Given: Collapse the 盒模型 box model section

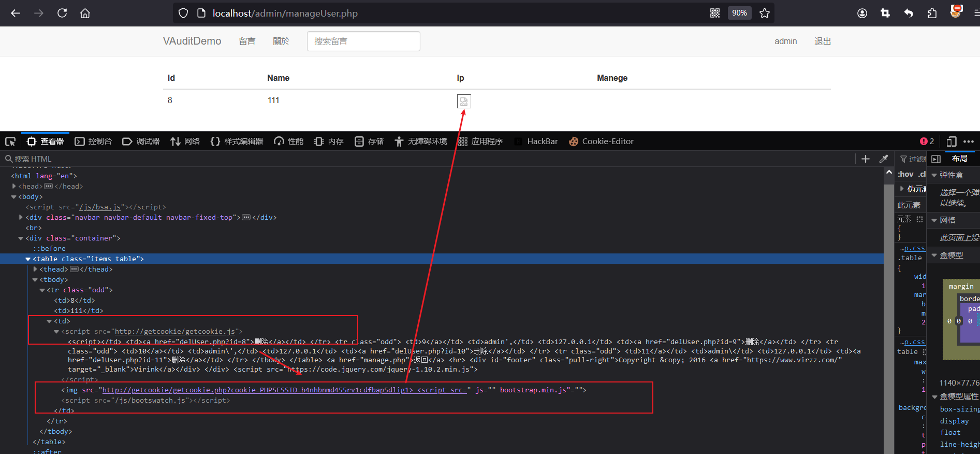Looking at the screenshot, I should pos(934,256).
